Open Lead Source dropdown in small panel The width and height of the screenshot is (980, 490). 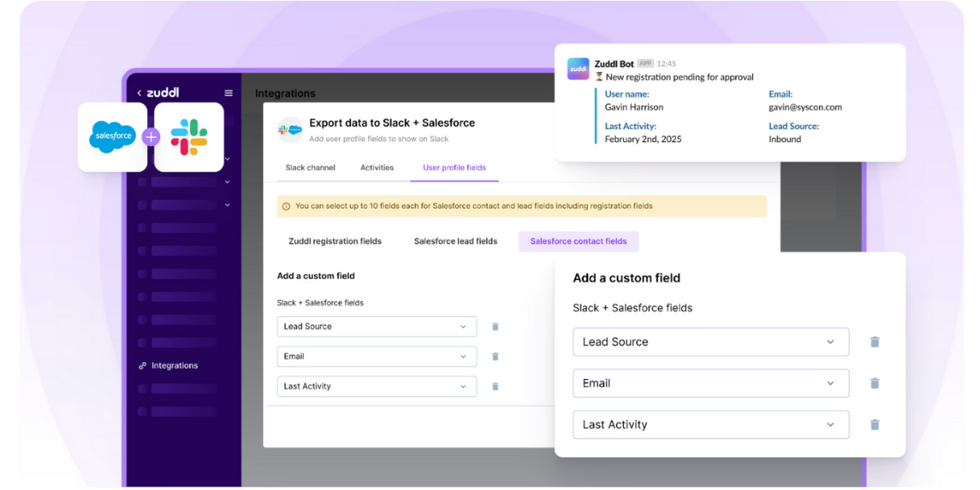(x=376, y=327)
